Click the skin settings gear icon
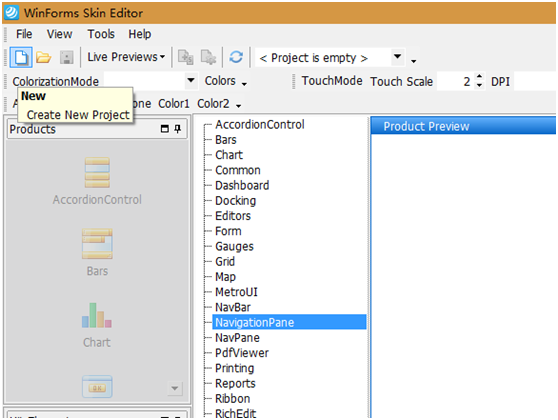558x420 pixels. coord(208,57)
